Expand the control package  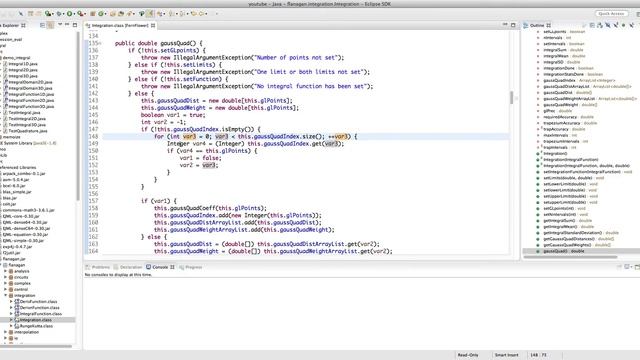[6, 289]
